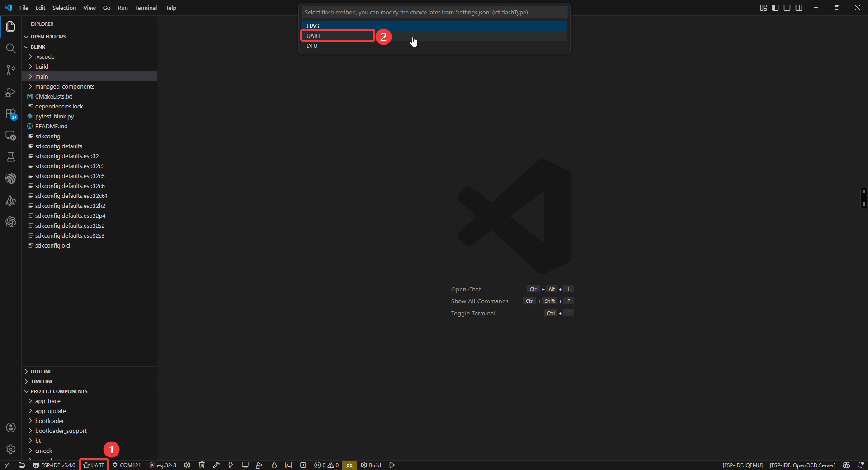Image resolution: width=868 pixels, height=470 pixels.
Task: Open the Search view
Action: (x=11, y=48)
